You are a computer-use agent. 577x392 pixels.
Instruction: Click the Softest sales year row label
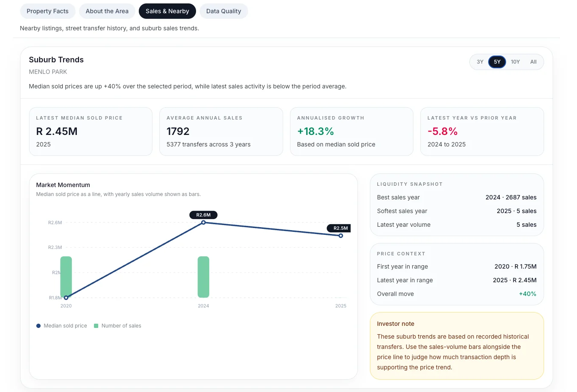[402, 211]
